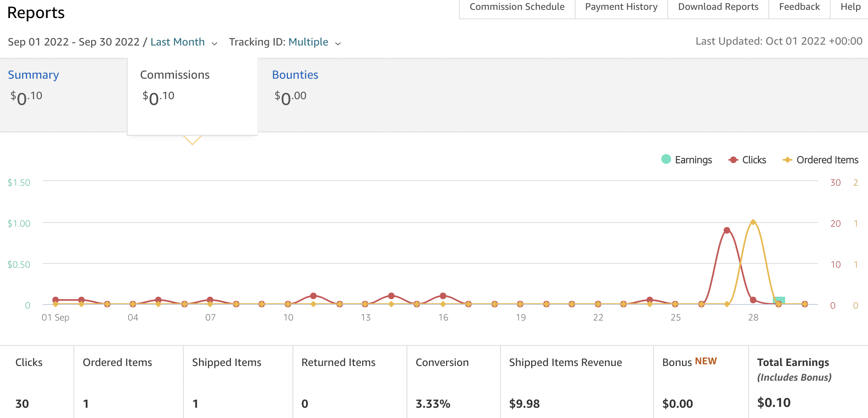Switch to the Bounties report panel
Image resolution: width=868 pixels, height=418 pixels.
tap(295, 75)
